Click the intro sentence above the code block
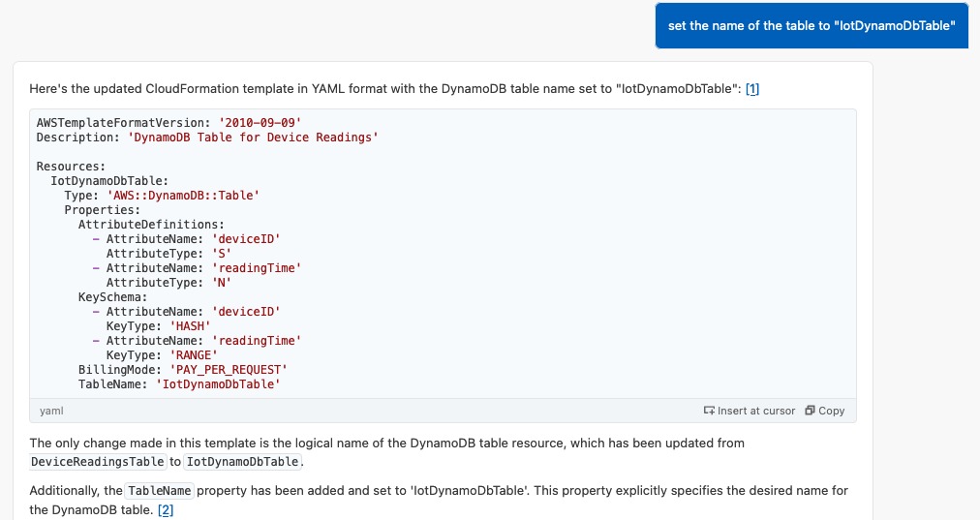Screen dimensions: 980x520 (387, 89)
